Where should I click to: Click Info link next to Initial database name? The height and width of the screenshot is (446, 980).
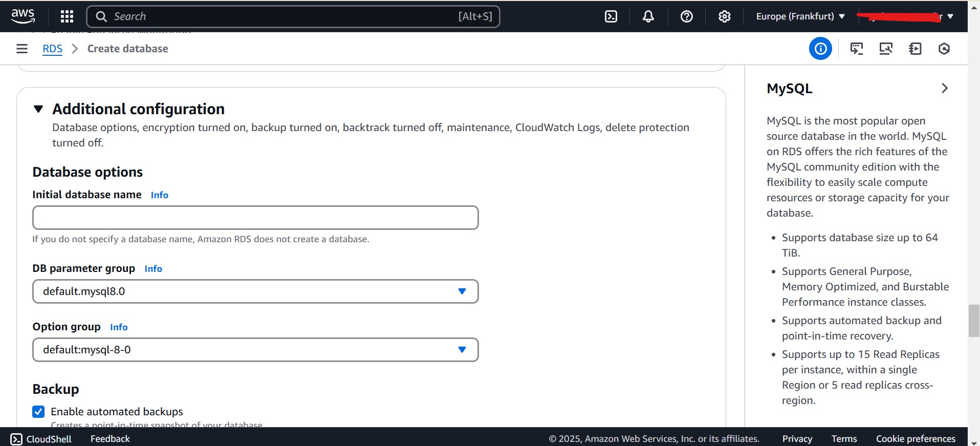click(159, 195)
